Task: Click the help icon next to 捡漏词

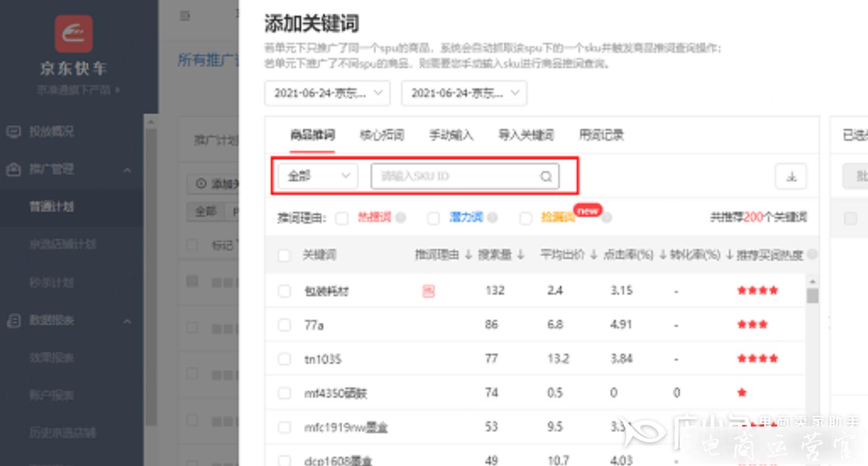Action: tap(607, 218)
